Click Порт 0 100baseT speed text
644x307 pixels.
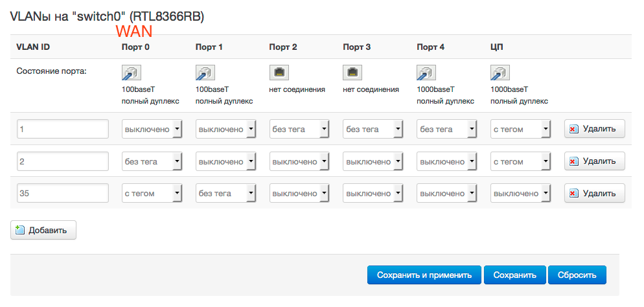tap(139, 89)
